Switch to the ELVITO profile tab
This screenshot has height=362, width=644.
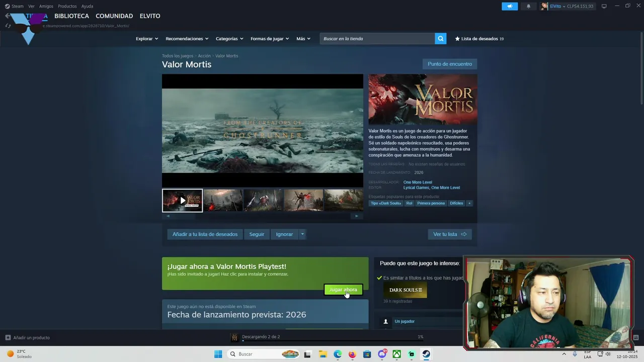(150, 16)
